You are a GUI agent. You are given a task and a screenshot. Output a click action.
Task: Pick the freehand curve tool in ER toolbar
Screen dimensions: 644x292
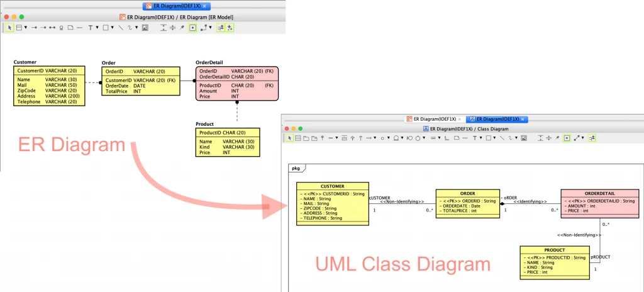(x=130, y=28)
